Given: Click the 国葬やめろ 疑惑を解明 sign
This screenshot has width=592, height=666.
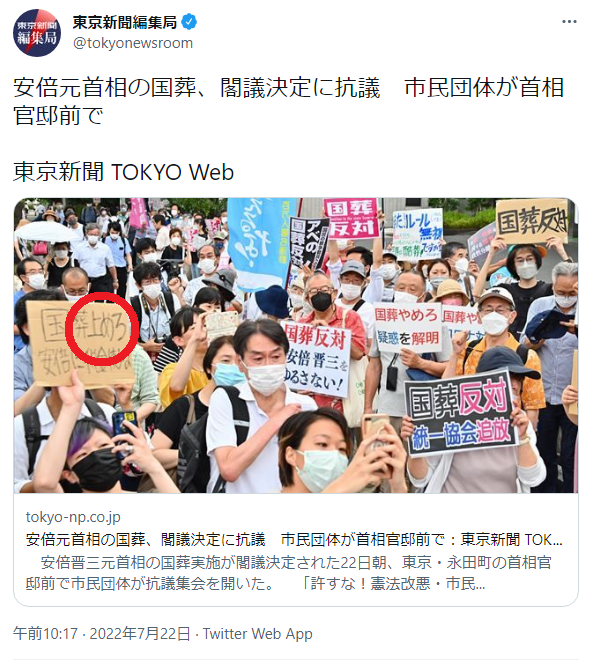Looking at the screenshot, I should pos(407,327).
